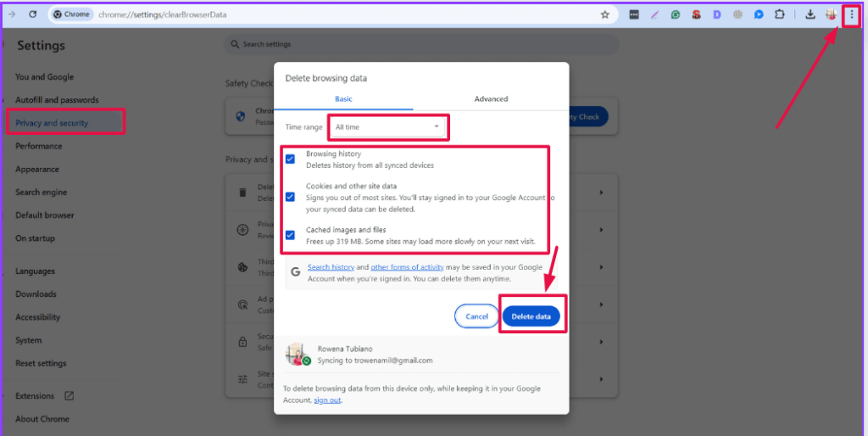The image size is (868, 436).
Task: Click the purple D extension icon
Action: tap(717, 15)
